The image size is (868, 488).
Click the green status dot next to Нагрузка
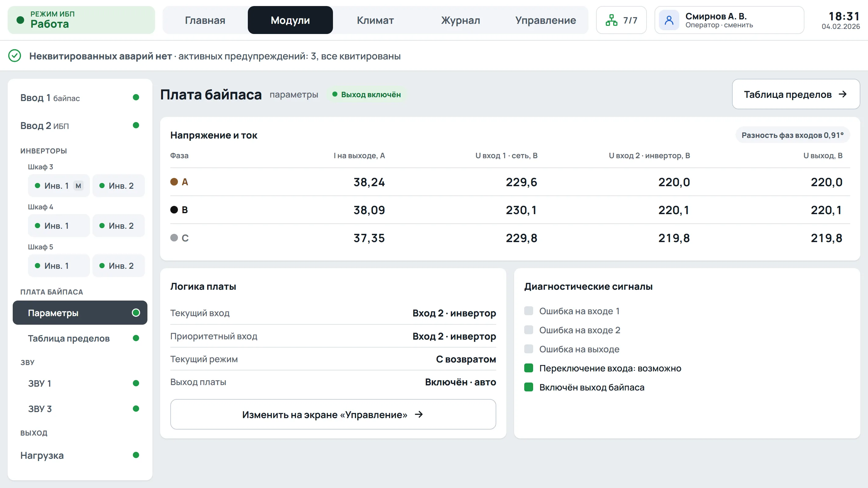pyautogui.click(x=136, y=455)
